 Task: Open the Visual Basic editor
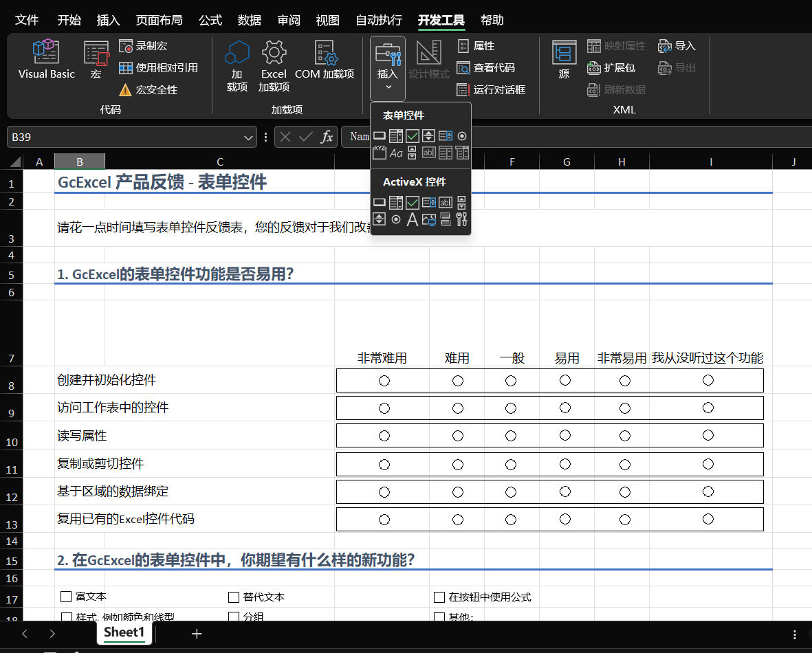(47, 59)
